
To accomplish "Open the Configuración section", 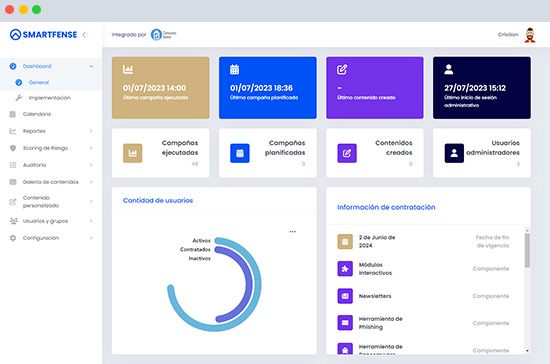I will (x=51, y=238).
